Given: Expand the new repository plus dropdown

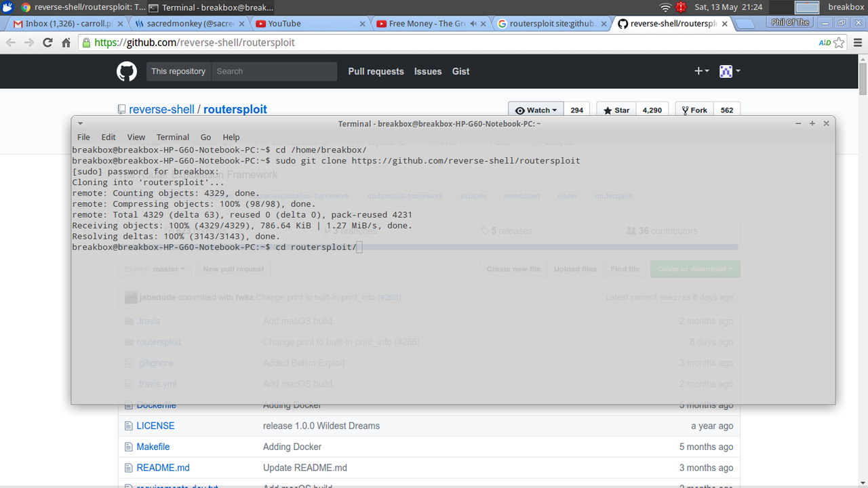Looking at the screenshot, I should click(702, 71).
